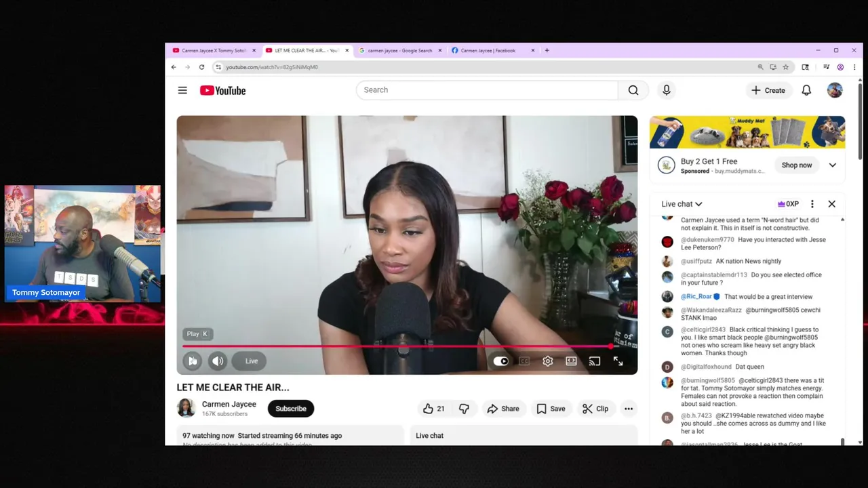The height and width of the screenshot is (488, 868).
Task: Share the video
Action: [x=503, y=409]
